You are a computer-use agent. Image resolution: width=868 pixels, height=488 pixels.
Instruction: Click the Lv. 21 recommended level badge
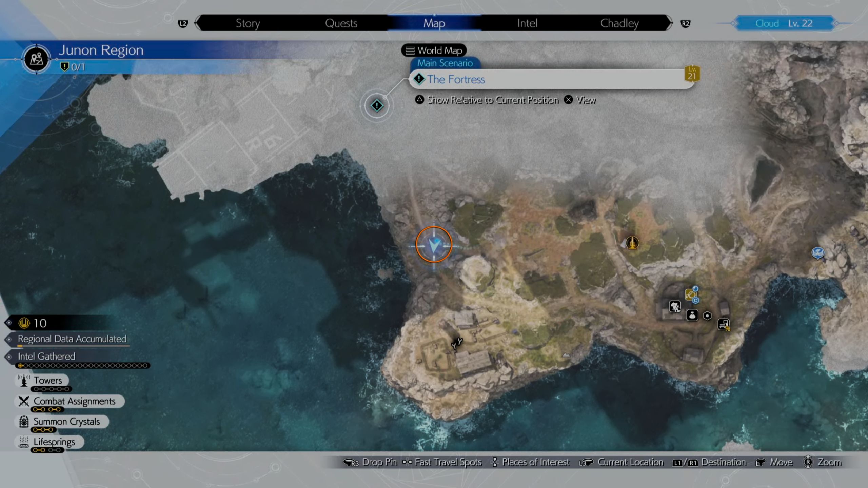coord(692,74)
